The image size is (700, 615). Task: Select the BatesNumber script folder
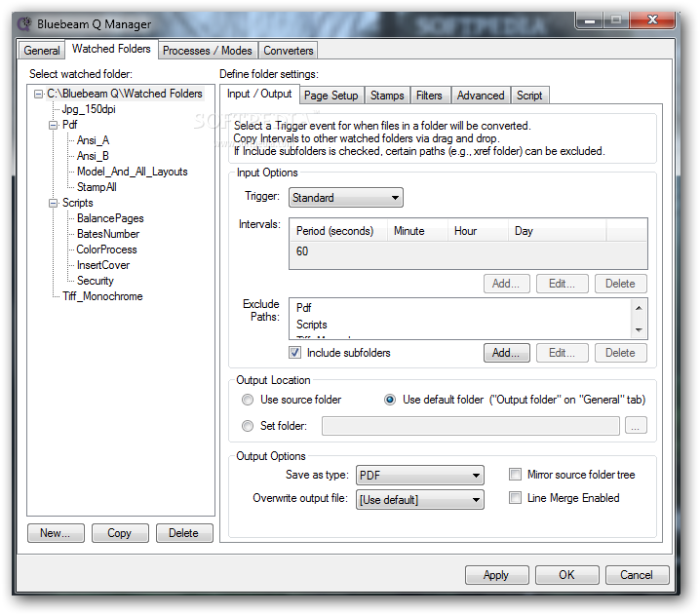(108, 234)
